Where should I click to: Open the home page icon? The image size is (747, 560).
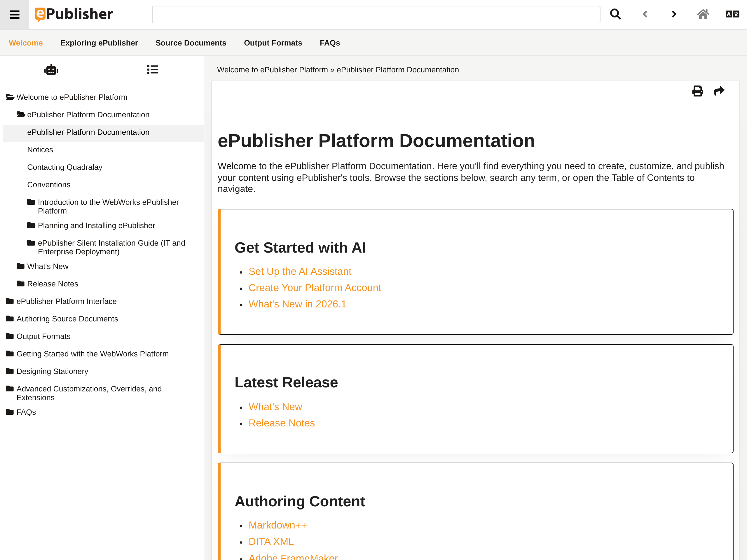click(703, 14)
